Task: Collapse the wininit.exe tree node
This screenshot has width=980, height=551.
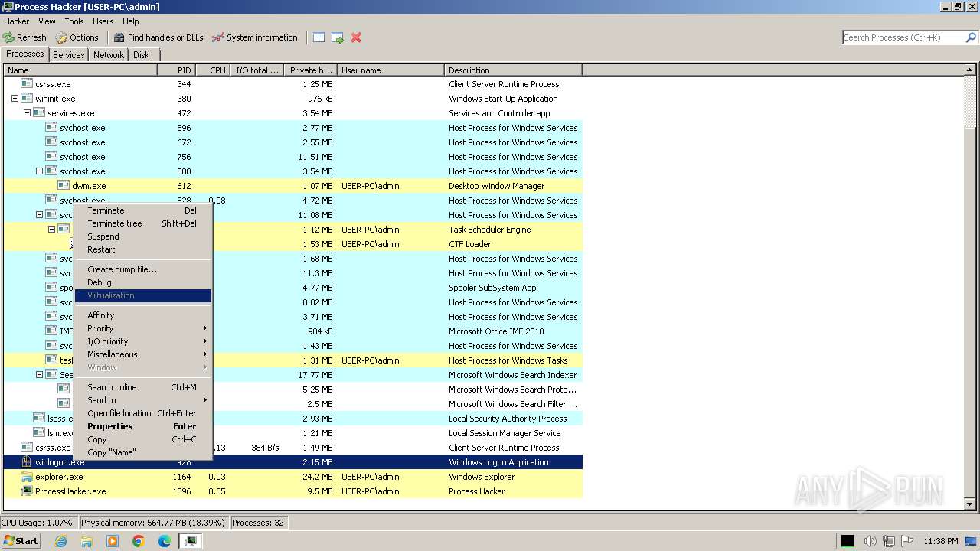Action: coord(15,99)
